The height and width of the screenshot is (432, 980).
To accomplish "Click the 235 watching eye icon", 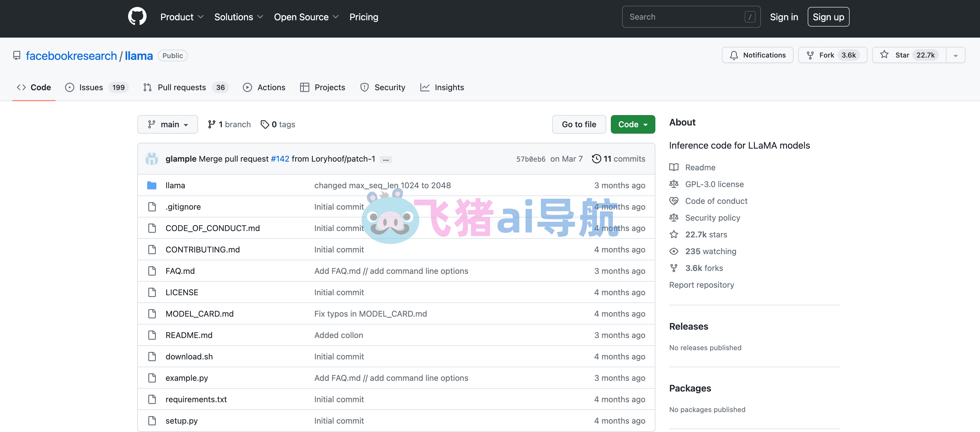I will pos(674,251).
